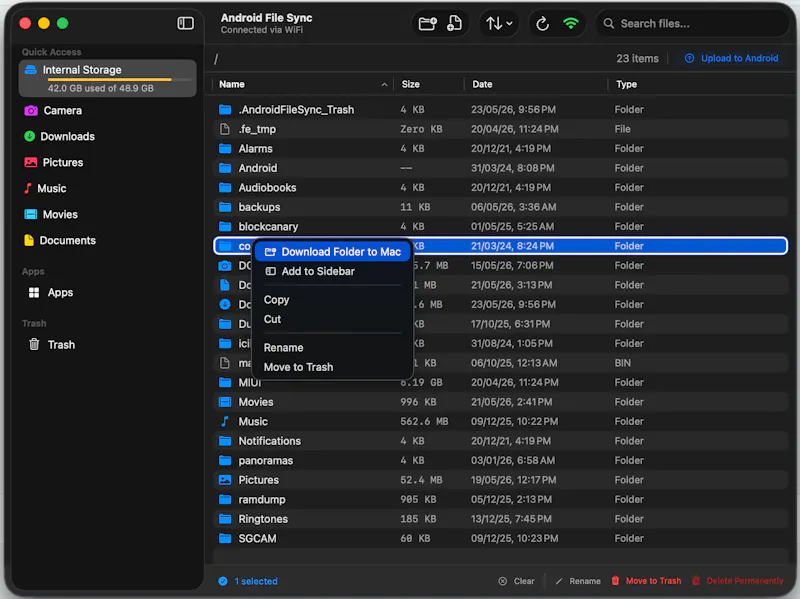The image size is (800, 599).
Task: Click date 17/10/25, 6:31 PM
Action: coord(510,324)
